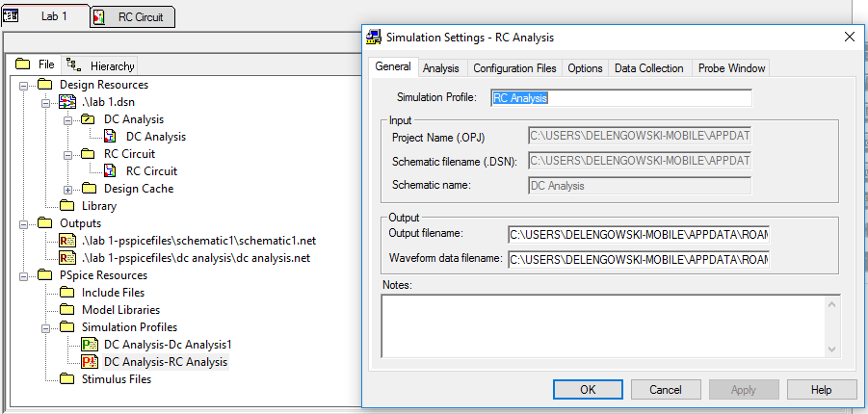
Task: Click the Output filename field
Action: click(x=639, y=235)
